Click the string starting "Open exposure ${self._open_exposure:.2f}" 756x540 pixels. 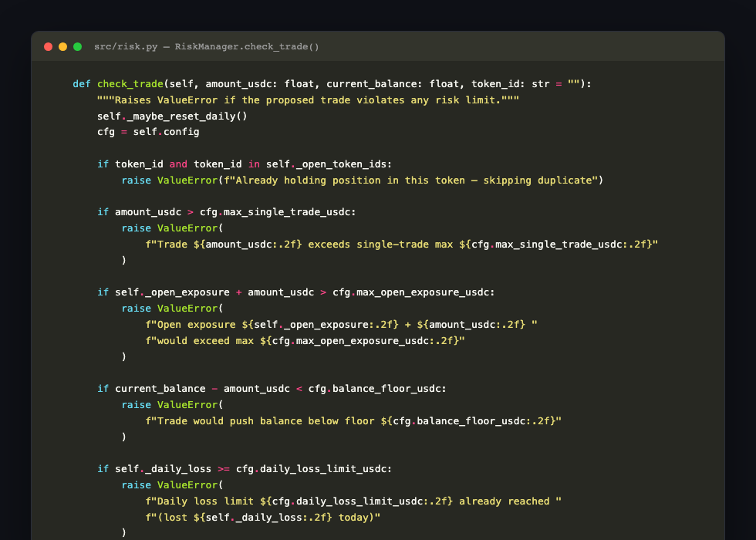coord(341,325)
